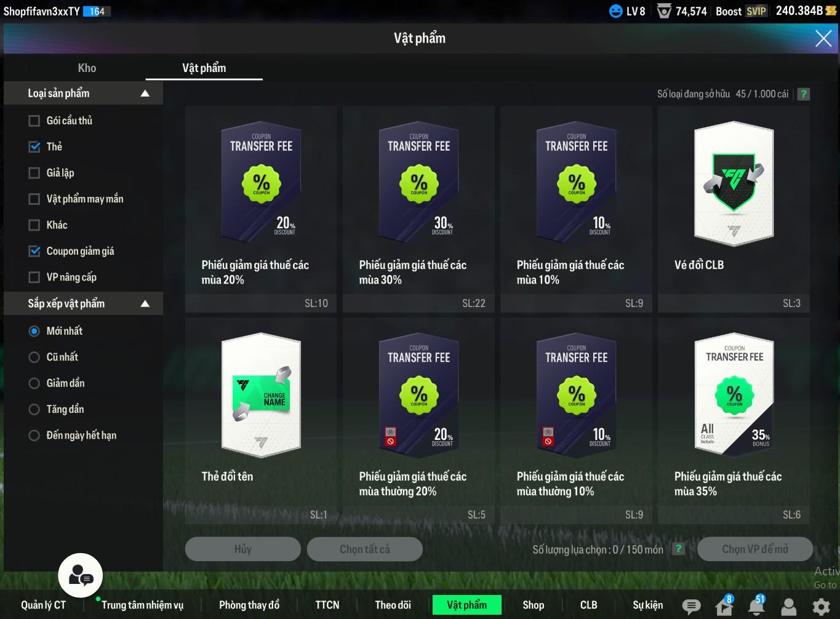Collapse the Sắp xếp vật phẩm section

coord(145,303)
